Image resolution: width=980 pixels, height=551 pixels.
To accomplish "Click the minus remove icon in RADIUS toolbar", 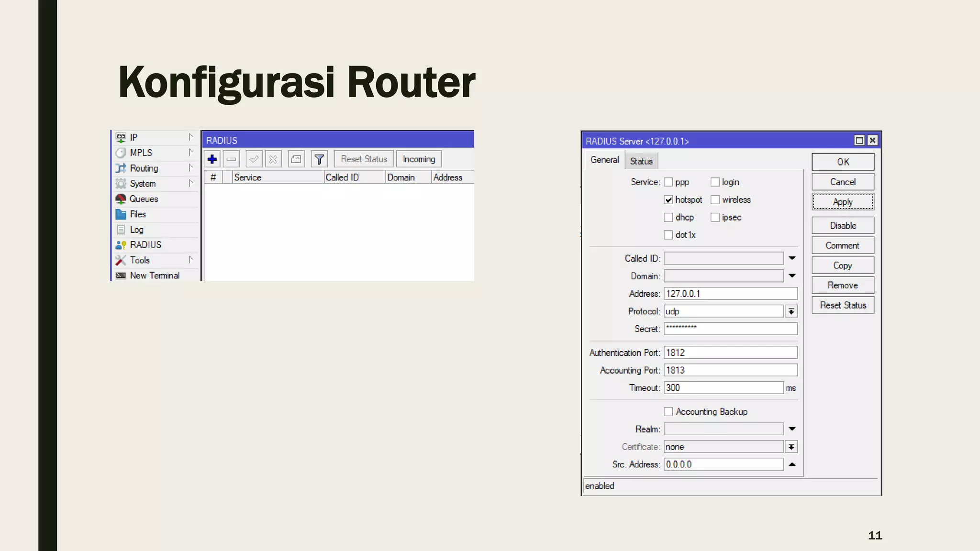I will [231, 159].
